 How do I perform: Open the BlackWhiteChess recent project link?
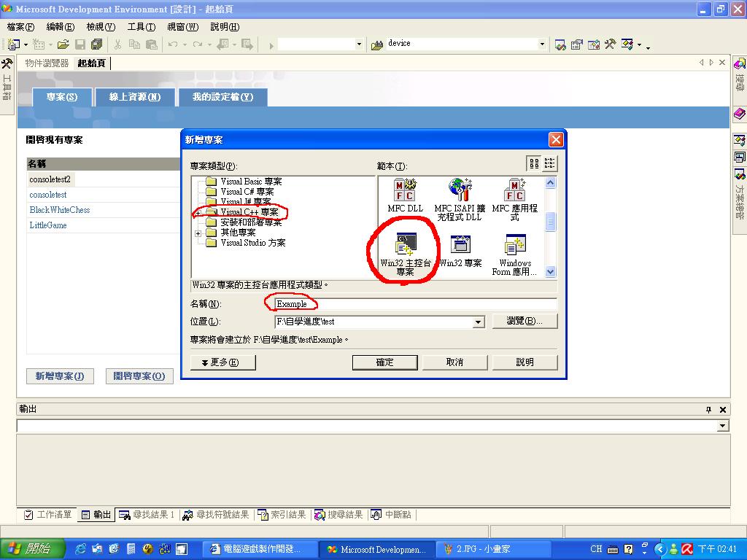tap(60, 210)
